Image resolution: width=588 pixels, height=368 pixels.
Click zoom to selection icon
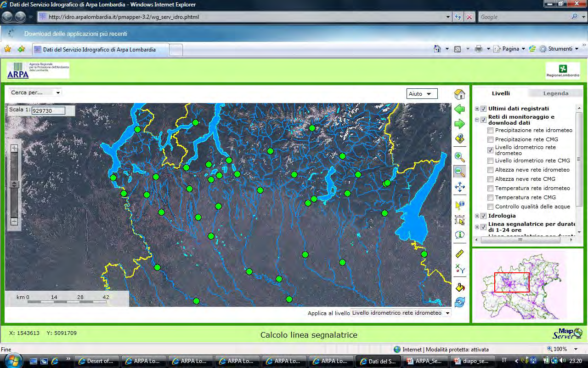459,138
